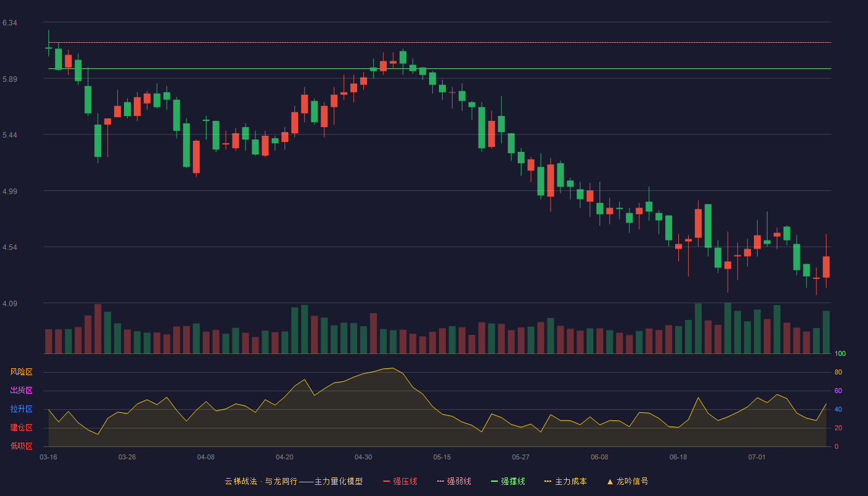Click the 建仓区 zone label
This screenshot has height=496, width=868.
click(22, 428)
